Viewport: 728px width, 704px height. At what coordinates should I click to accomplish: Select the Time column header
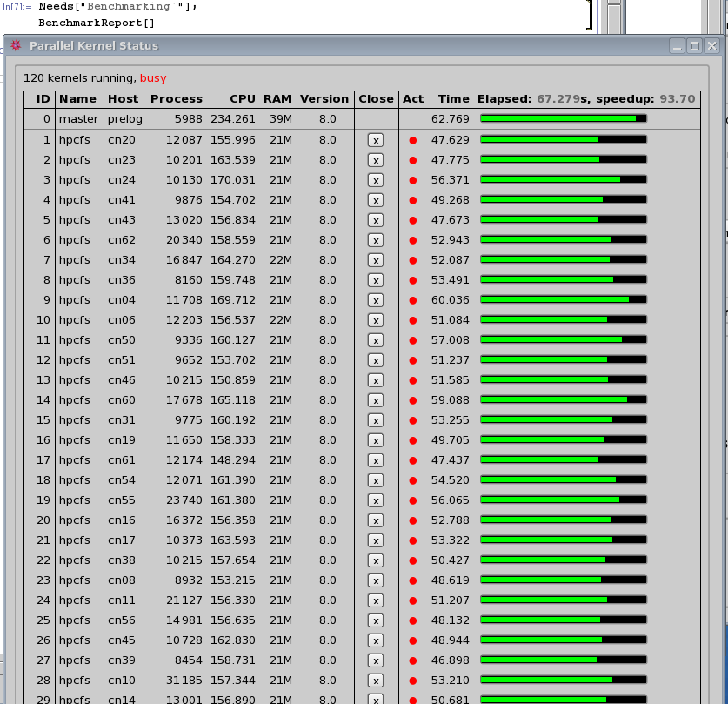(453, 99)
